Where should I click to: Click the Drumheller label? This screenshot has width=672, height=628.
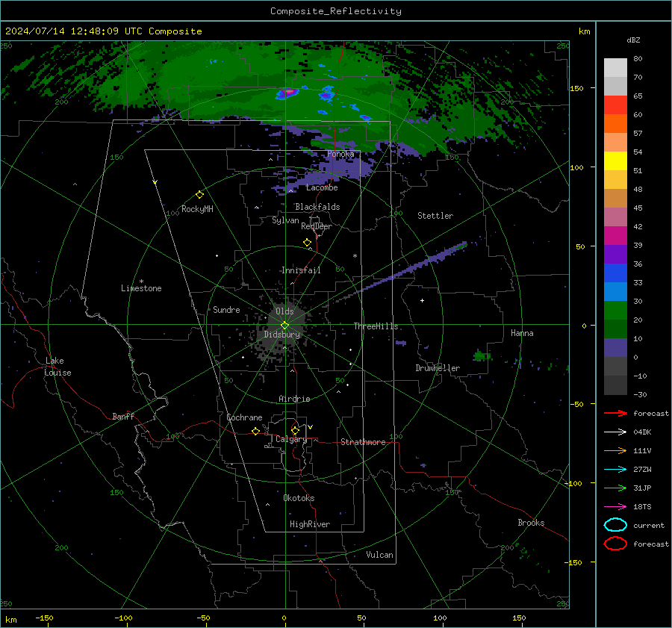point(438,368)
